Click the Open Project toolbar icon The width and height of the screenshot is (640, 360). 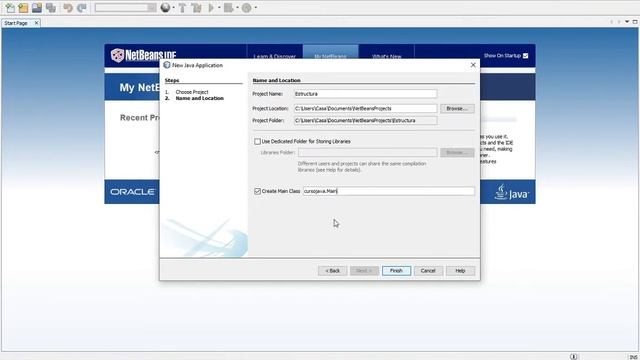(x=37, y=8)
